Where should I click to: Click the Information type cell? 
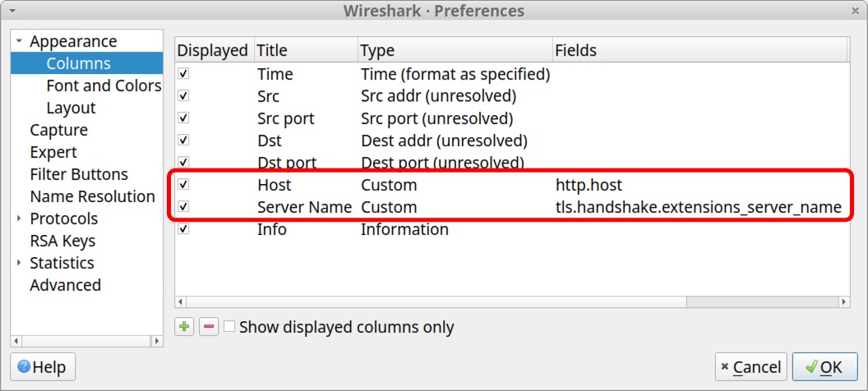point(404,228)
